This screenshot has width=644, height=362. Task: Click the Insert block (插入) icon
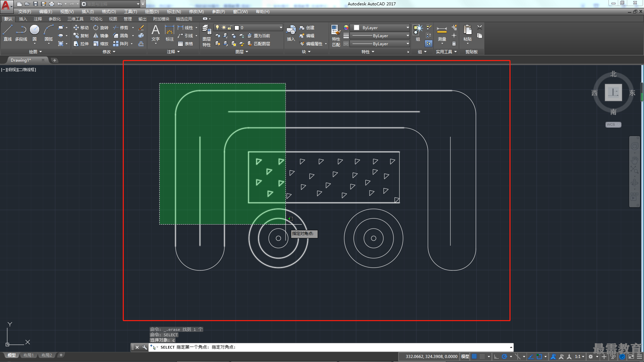[291, 33]
